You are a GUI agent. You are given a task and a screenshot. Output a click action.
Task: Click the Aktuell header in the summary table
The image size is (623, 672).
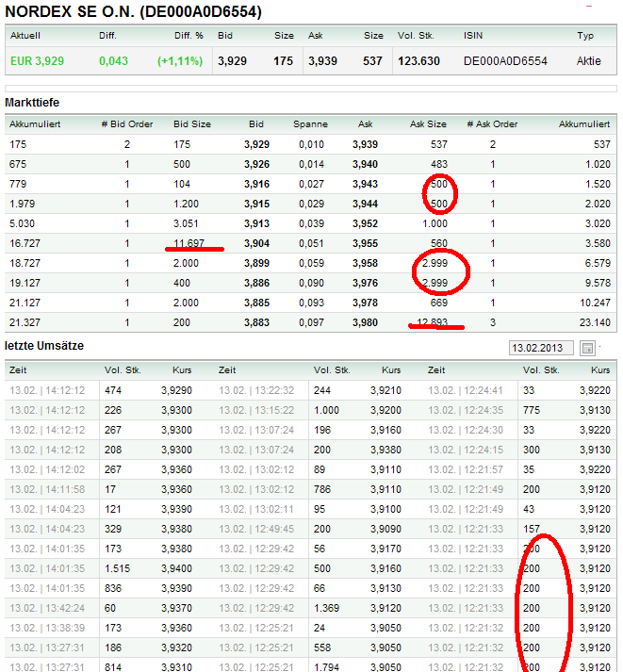point(25,36)
